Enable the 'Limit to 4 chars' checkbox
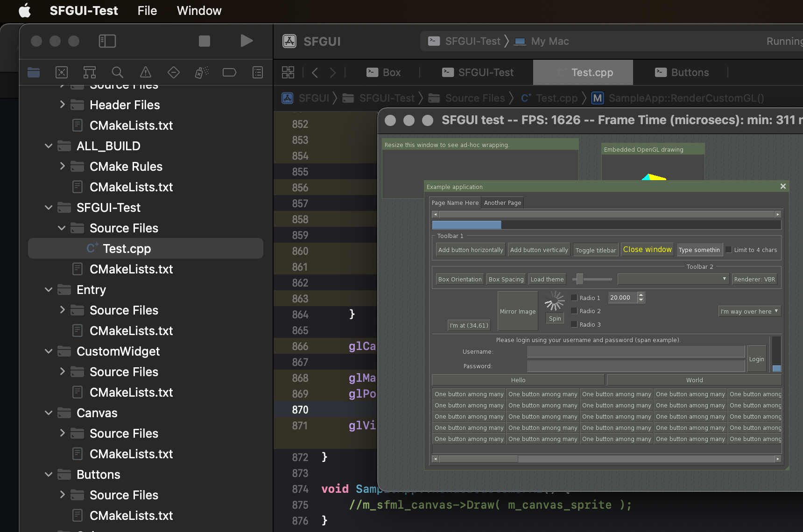Viewport: 803px width, 532px height. coord(729,249)
